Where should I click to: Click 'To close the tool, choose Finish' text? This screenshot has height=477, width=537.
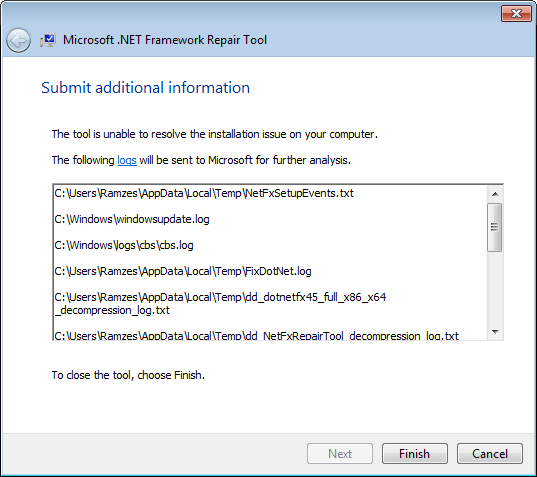(128, 375)
